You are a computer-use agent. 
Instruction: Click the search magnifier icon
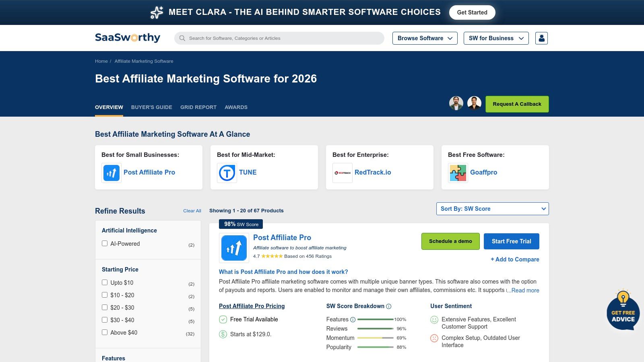coord(182,38)
